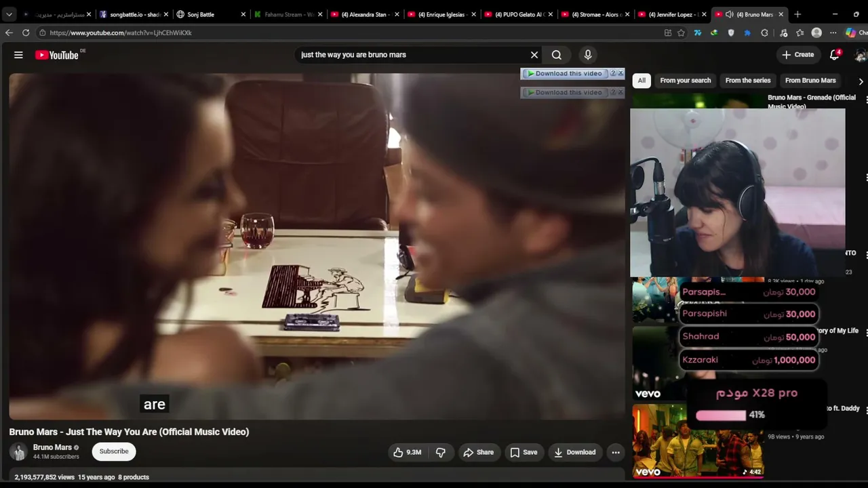Run search with the magnifier button

tap(557, 55)
